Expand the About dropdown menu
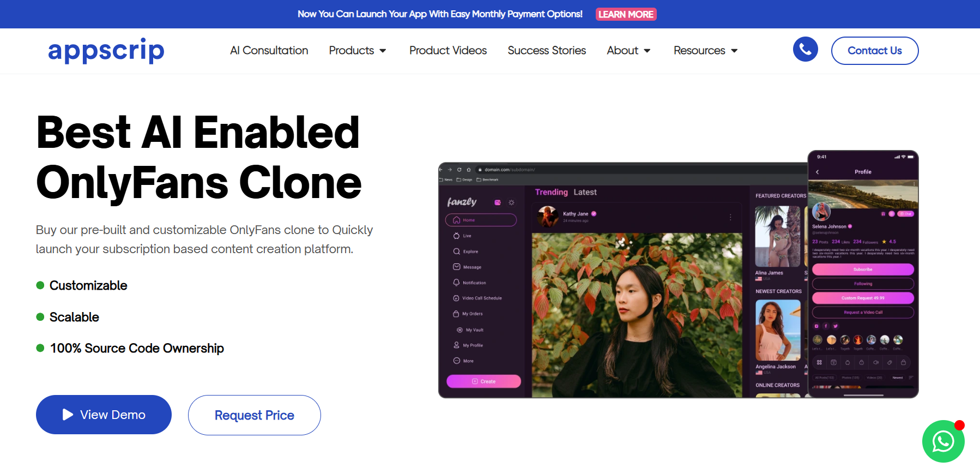 click(x=628, y=50)
